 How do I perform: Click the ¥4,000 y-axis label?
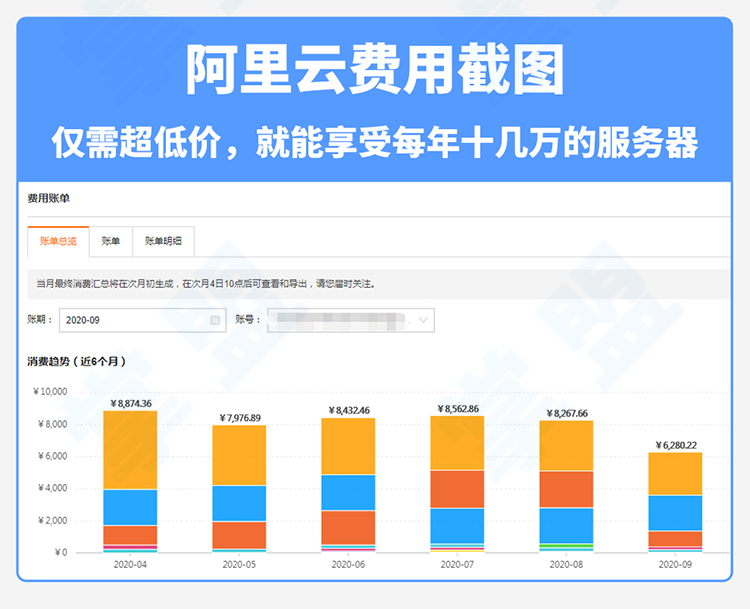pyautogui.click(x=53, y=488)
